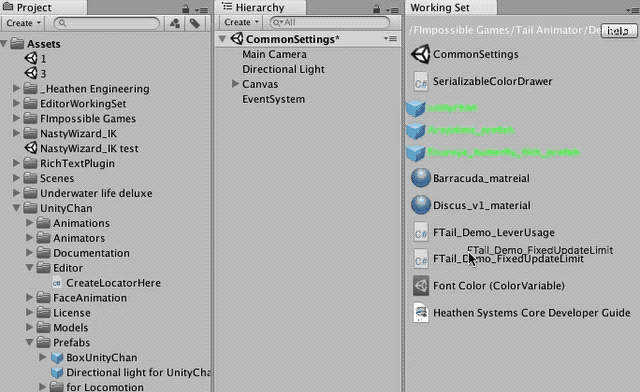This screenshot has height=392, width=640.
Task: Select the for Locomotion folder
Action: (x=104, y=386)
